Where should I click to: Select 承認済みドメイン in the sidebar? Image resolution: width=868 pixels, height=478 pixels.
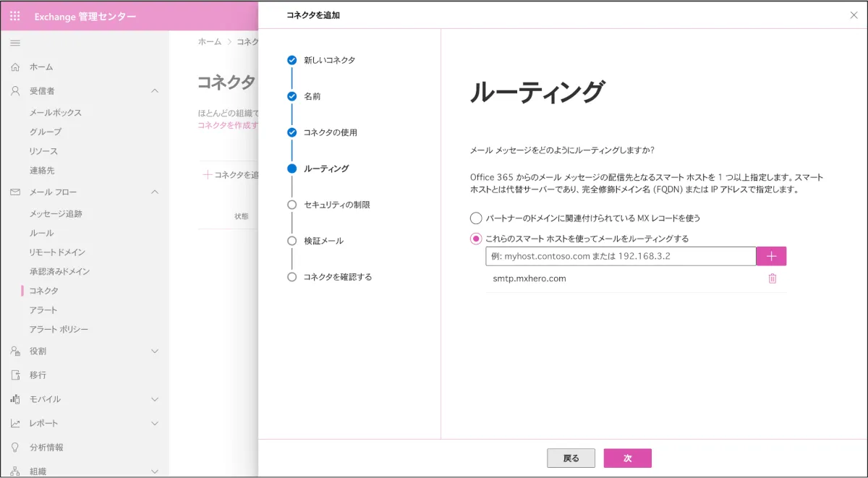click(x=59, y=272)
